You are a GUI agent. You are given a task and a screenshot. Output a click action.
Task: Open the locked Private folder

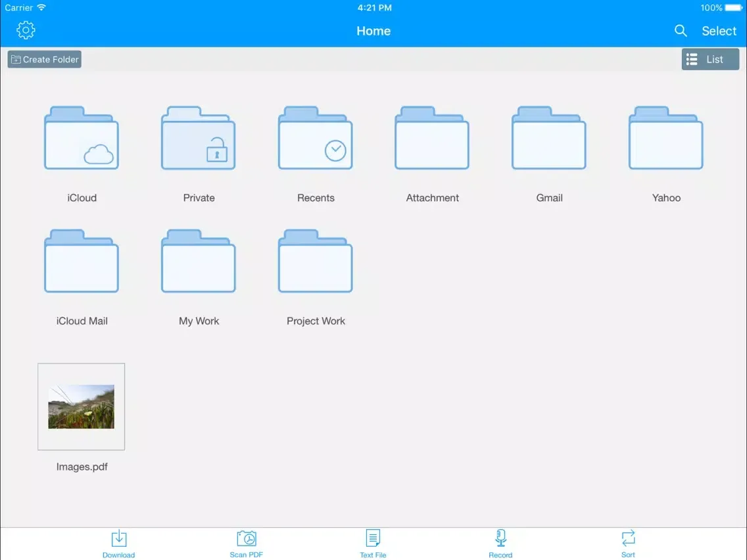[x=198, y=138]
